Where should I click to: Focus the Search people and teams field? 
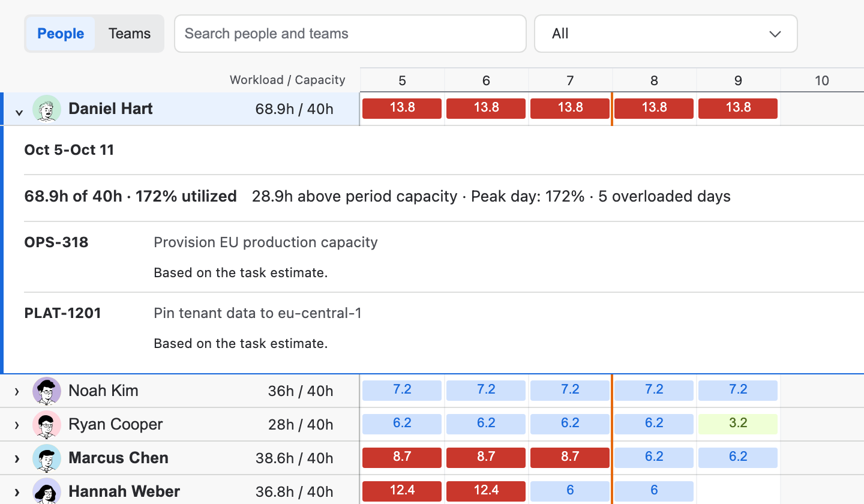350,34
